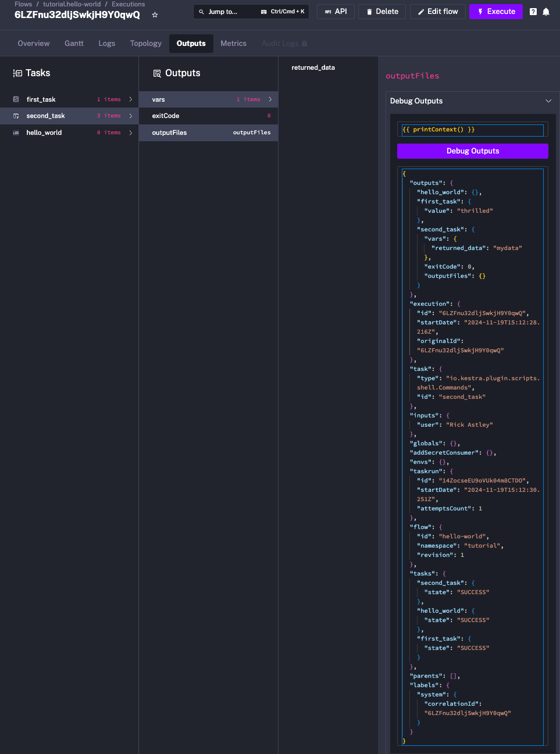Screen dimensions: 560x754
Task: Expand the first_task row chevron
Action: tap(130, 99)
